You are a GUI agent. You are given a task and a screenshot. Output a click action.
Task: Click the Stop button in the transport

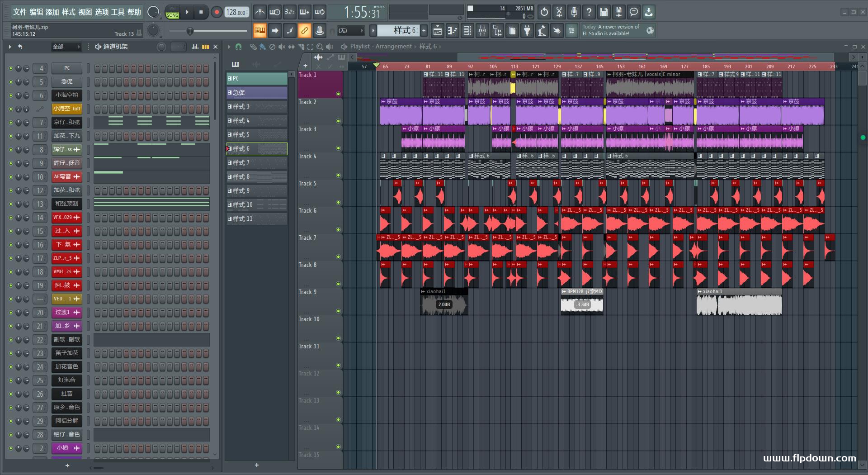click(x=201, y=12)
